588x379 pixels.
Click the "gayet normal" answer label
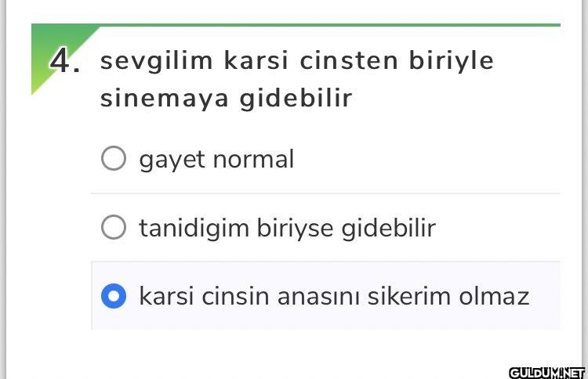[216, 159]
